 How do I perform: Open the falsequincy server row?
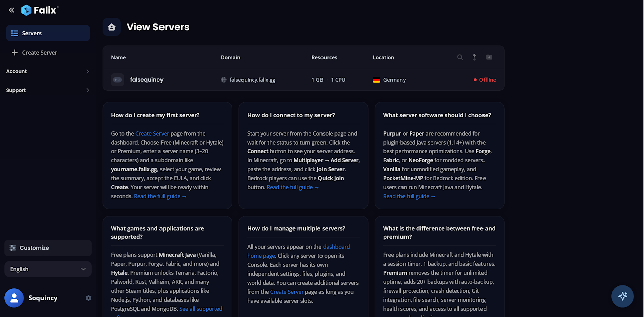(146, 80)
